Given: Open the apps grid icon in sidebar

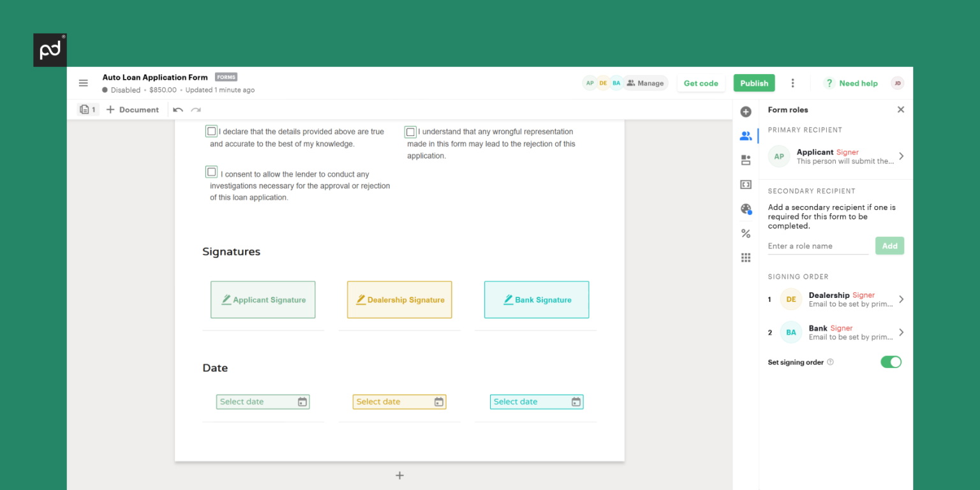Looking at the screenshot, I should [x=745, y=258].
